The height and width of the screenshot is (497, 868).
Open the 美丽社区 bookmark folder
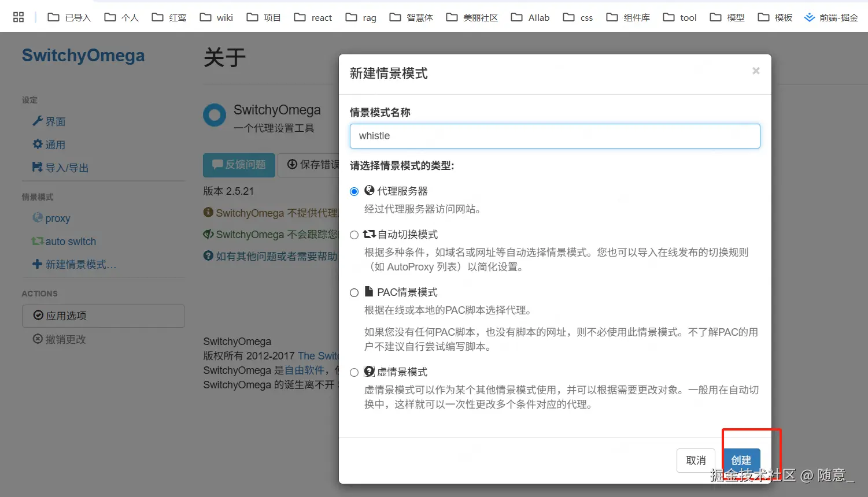coord(472,17)
